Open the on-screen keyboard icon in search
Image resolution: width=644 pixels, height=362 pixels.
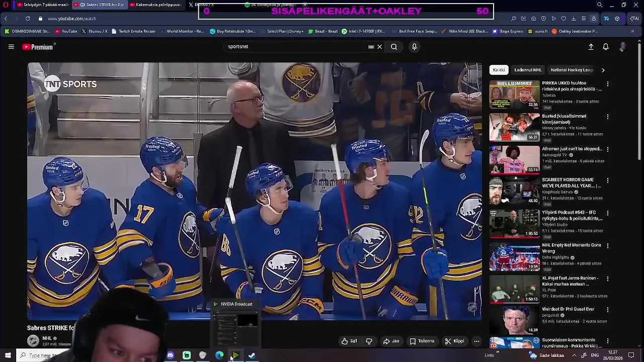pyautogui.click(x=371, y=47)
